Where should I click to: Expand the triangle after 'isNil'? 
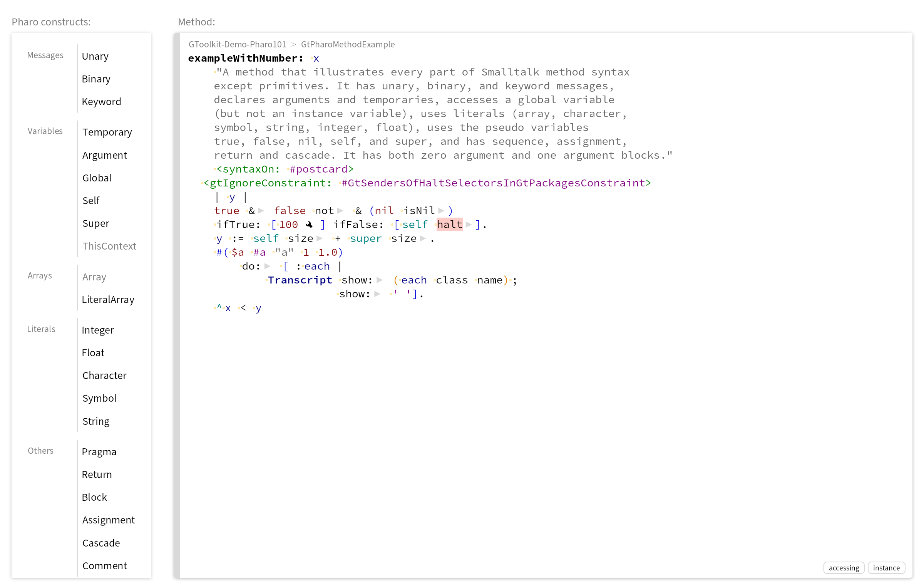tap(441, 211)
